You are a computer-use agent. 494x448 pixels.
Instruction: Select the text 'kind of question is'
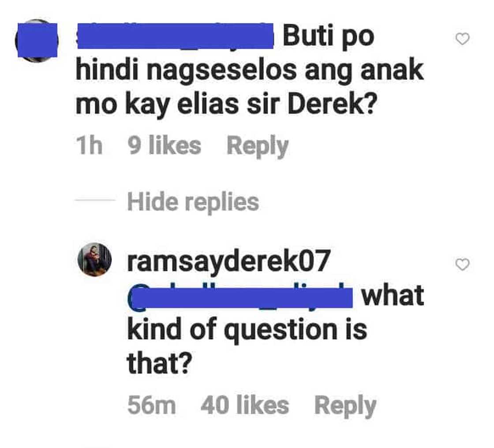click(x=247, y=330)
